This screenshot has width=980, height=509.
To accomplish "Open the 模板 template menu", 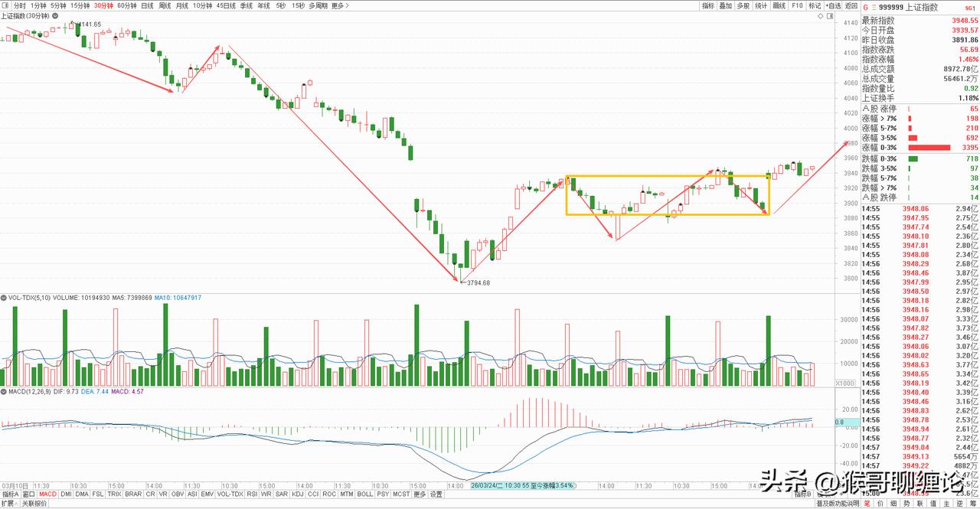I will (x=824, y=494).
